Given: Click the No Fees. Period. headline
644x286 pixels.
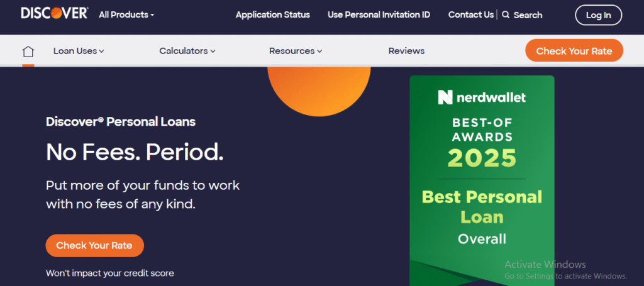Looking at the screenshot, I should [135, 151].
